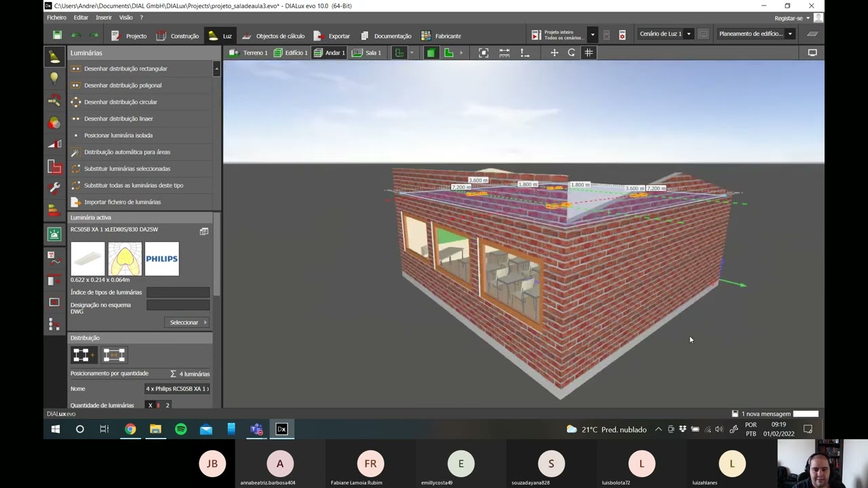Open the Ficheiro menu

pyautogui.click(x=56, y=18)
